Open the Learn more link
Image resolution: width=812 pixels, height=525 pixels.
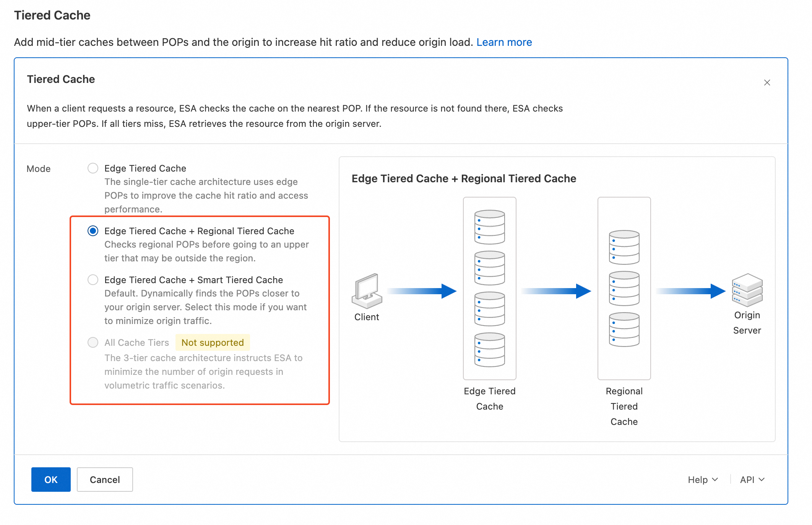pyautogui.click(x=504, y=42)
